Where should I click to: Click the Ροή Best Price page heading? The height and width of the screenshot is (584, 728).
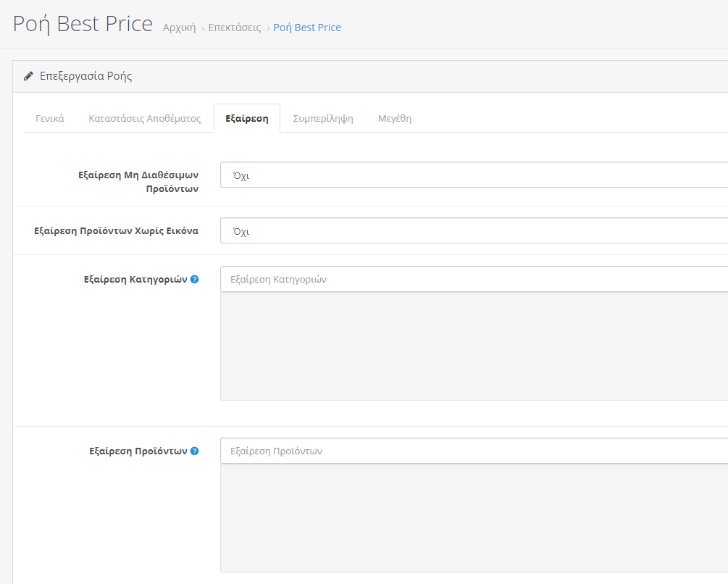[83, 24]
